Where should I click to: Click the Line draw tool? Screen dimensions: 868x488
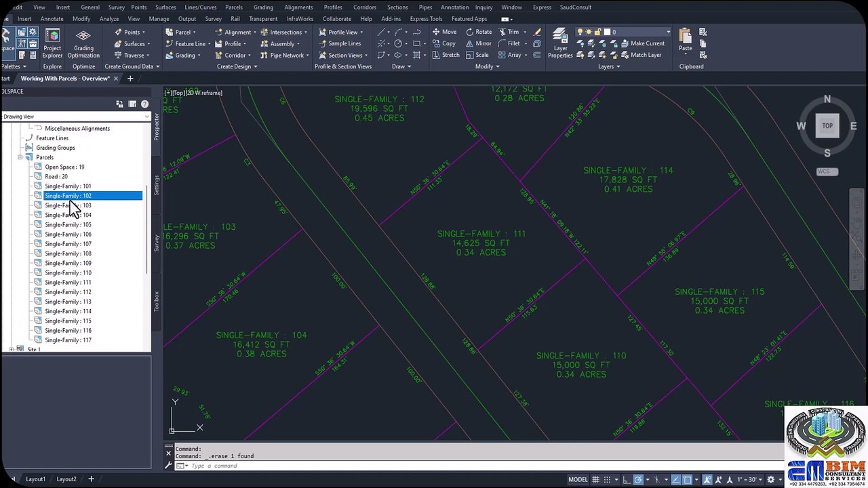pos(382,32)
